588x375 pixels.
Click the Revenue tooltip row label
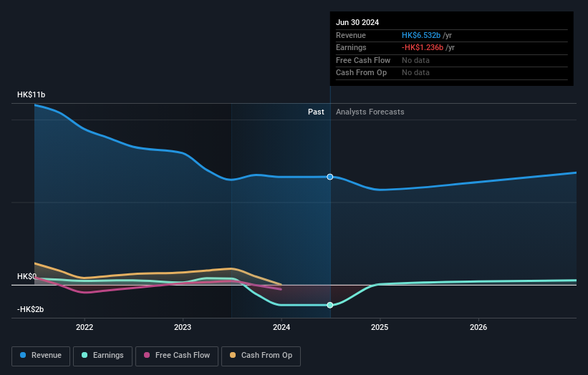coord(351,35)
